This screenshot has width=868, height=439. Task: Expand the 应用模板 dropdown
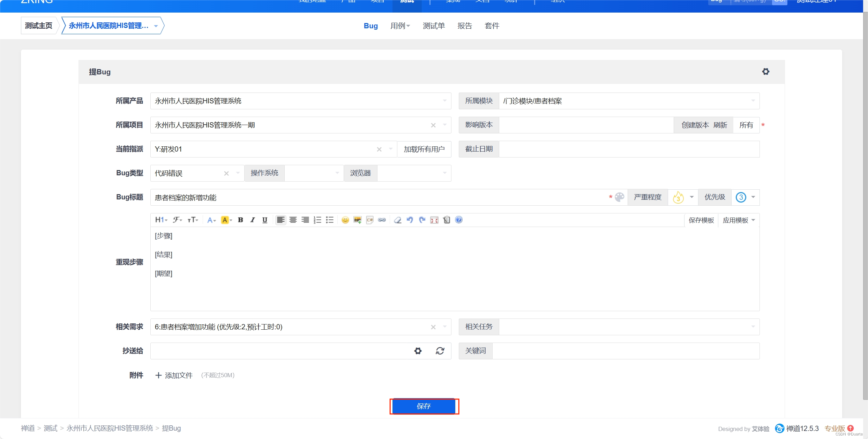739,220
